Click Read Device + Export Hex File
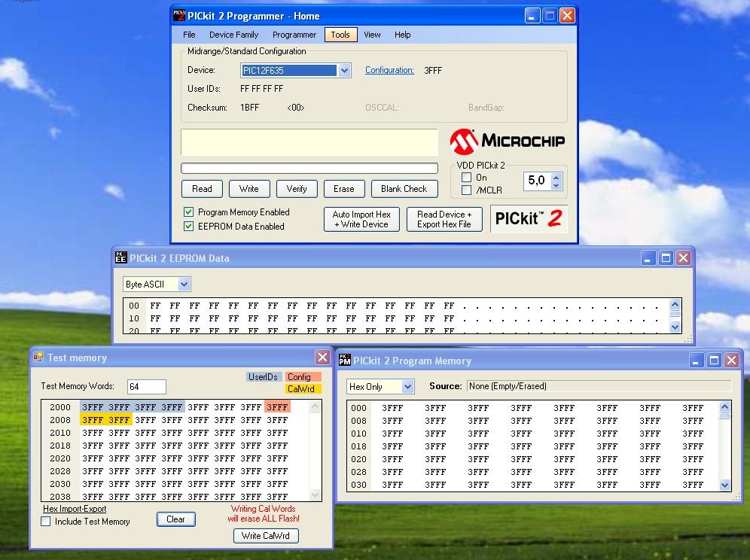This screenshot has height=560, width=750. 444,219
